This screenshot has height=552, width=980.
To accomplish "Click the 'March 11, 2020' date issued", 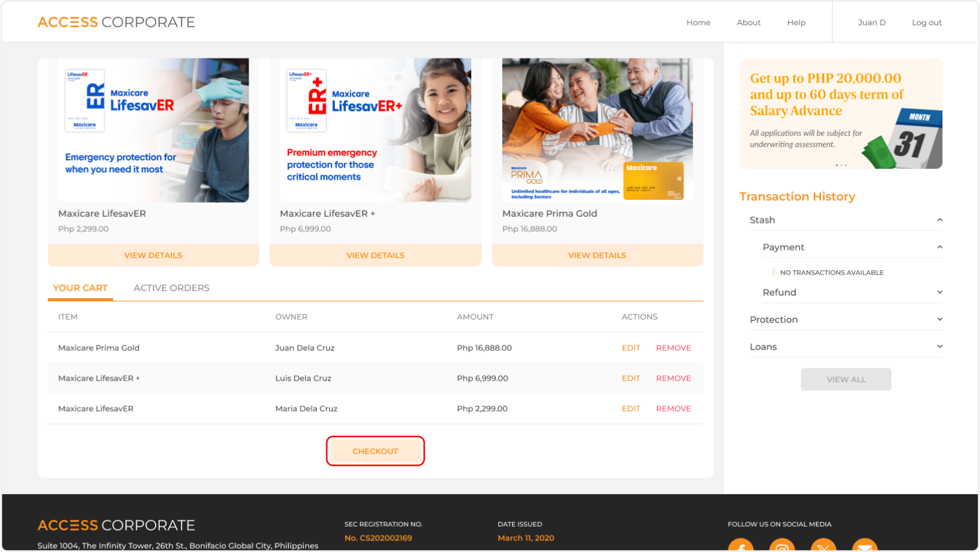I will (x=526, y=538).
